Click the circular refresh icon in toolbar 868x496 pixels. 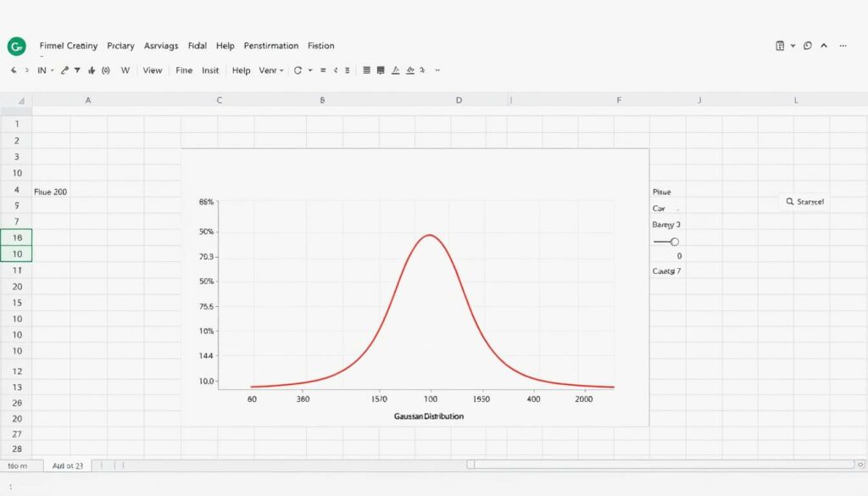click(x=298, y=70)
